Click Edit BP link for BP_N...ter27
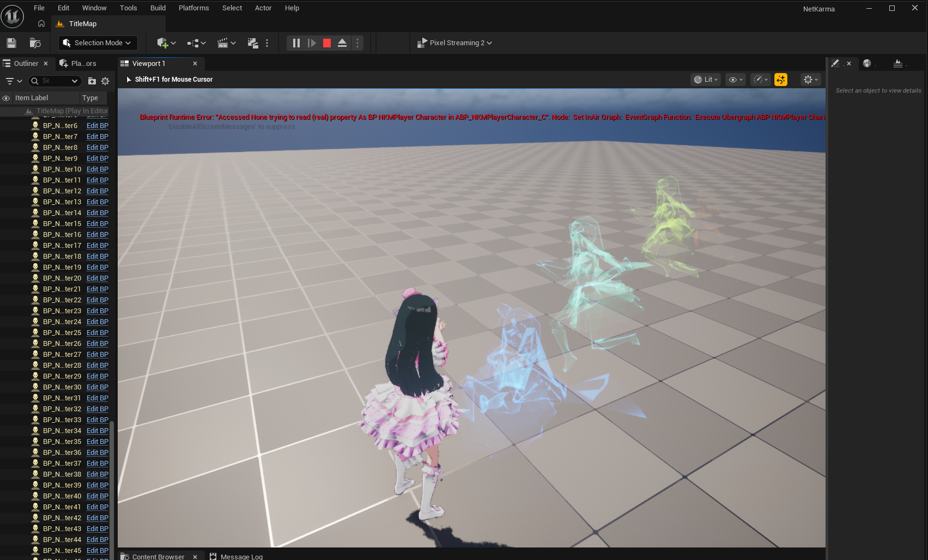The width and height of the screenshot is (928, 560). click(x=98, y=355)
